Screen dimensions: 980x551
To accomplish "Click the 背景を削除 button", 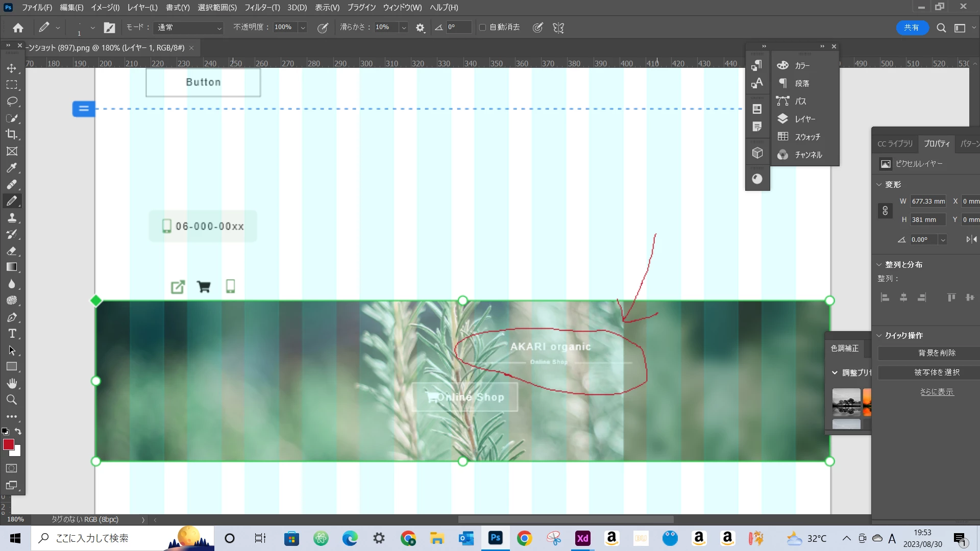I will [x=937, y=353].
